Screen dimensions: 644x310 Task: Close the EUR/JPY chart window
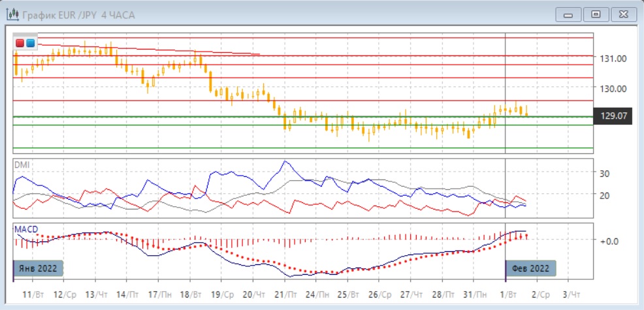point(622,14)
